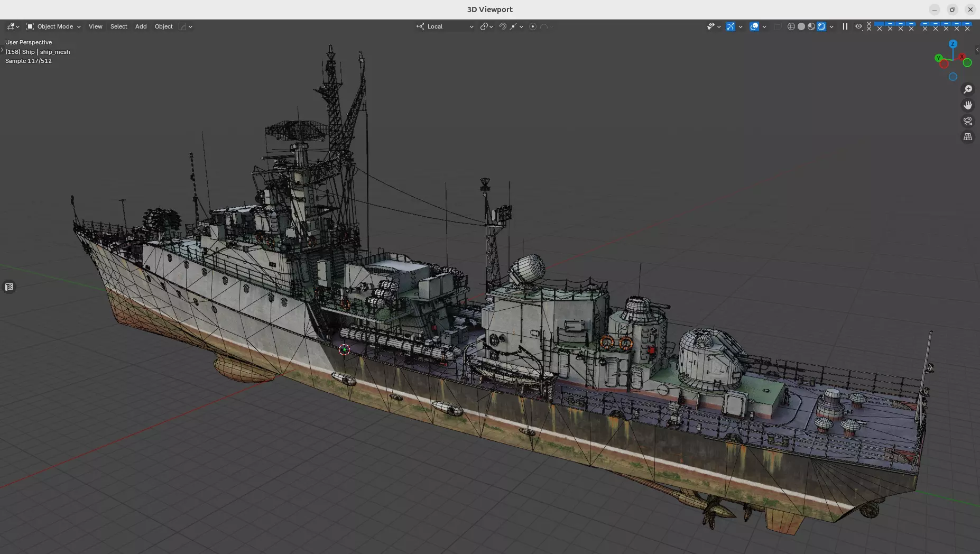Expand the sidebar arrow at right edge
Screen dimensions: 980x554
tap(977, 50)
